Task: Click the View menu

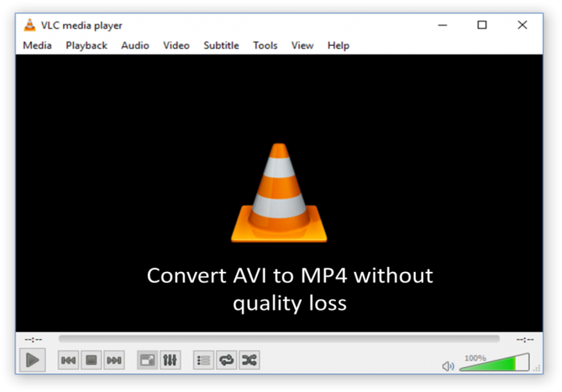Action: (x=302, y=45)
